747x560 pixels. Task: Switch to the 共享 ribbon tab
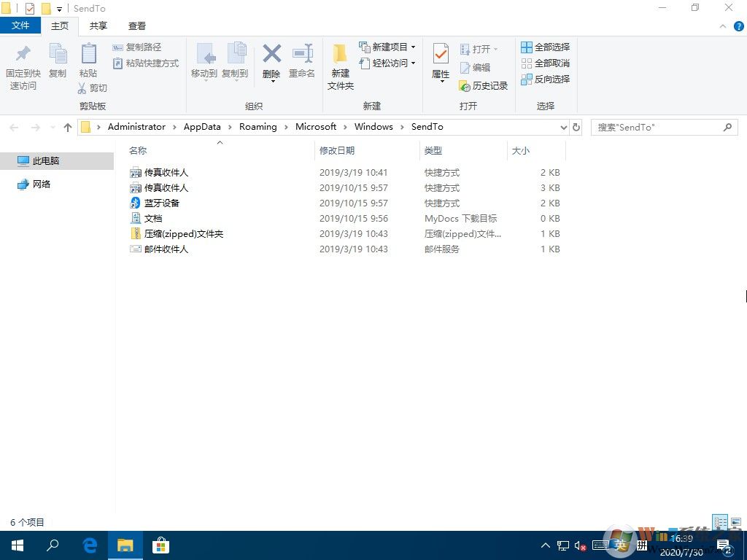coord(97,26)
